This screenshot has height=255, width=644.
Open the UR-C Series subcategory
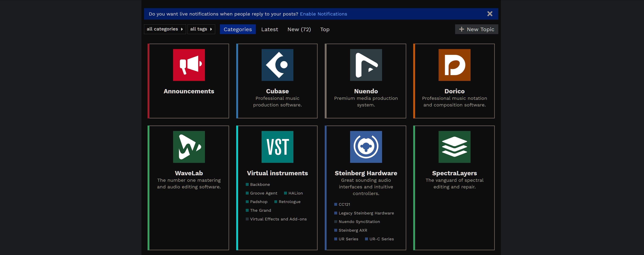point(382,239)
